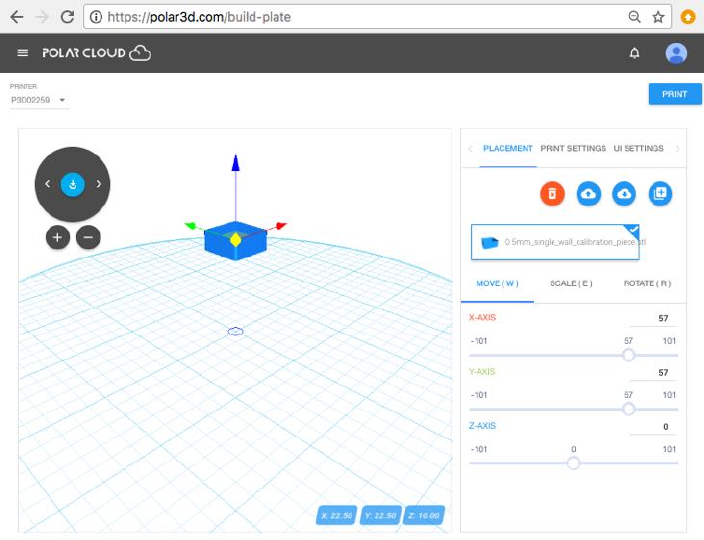Image resolution: width=704 pixels, height=540 pixels.
Task: Click the red X-axis arrow gizmo
Action: (281, 225)
